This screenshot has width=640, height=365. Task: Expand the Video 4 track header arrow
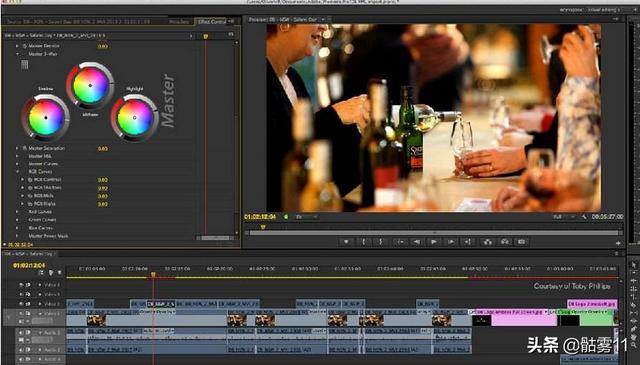[40, 285]
